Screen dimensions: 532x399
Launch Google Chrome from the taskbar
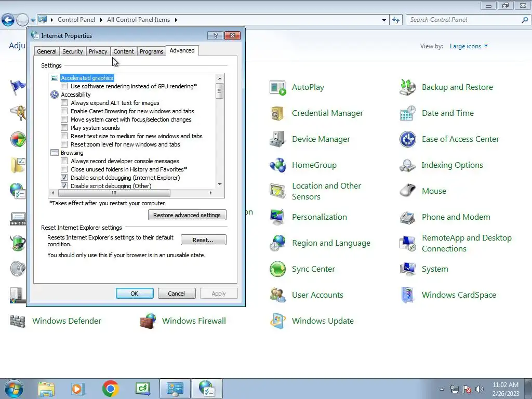point(110,389)
